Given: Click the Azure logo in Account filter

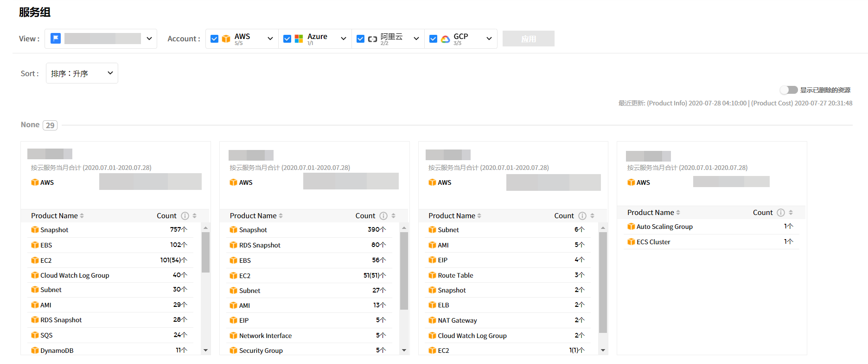Looking at the screenshot, I should pos(299,39).
